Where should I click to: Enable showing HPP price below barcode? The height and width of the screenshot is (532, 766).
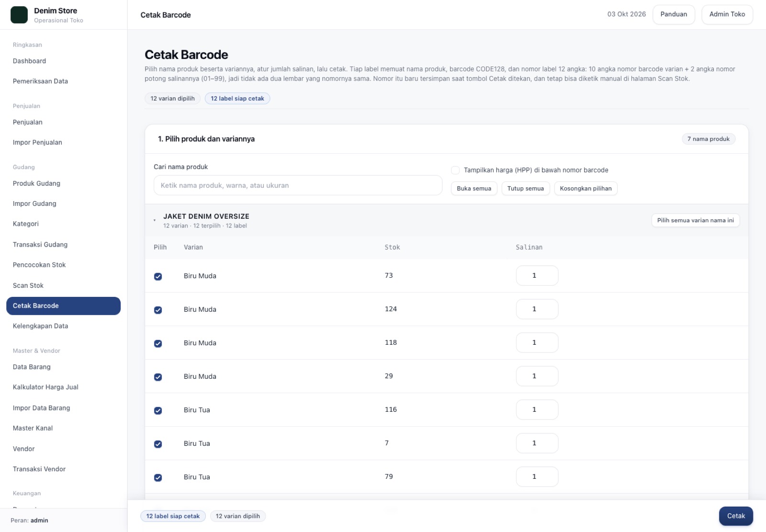(x=455, y=170)
